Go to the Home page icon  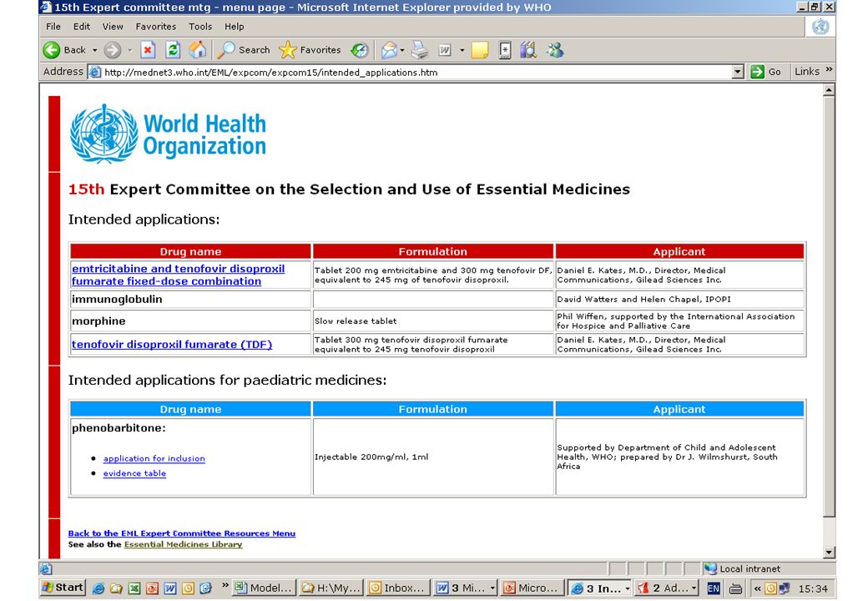click(198, 50)
